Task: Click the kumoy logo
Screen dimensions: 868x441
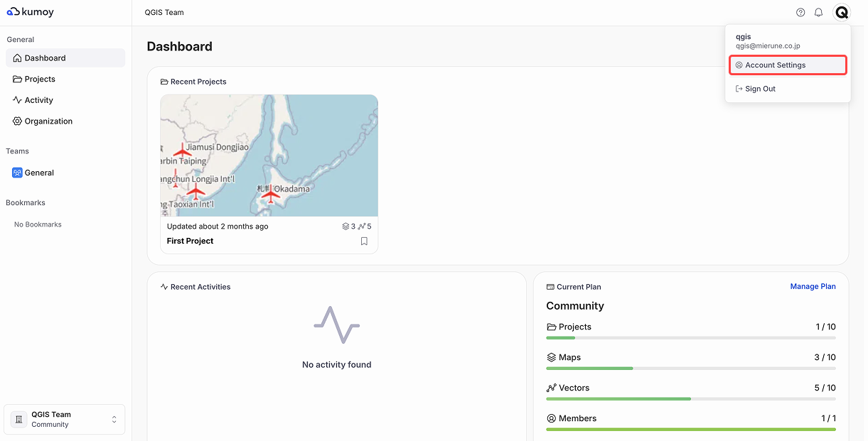Action: [x=31, y=12]
